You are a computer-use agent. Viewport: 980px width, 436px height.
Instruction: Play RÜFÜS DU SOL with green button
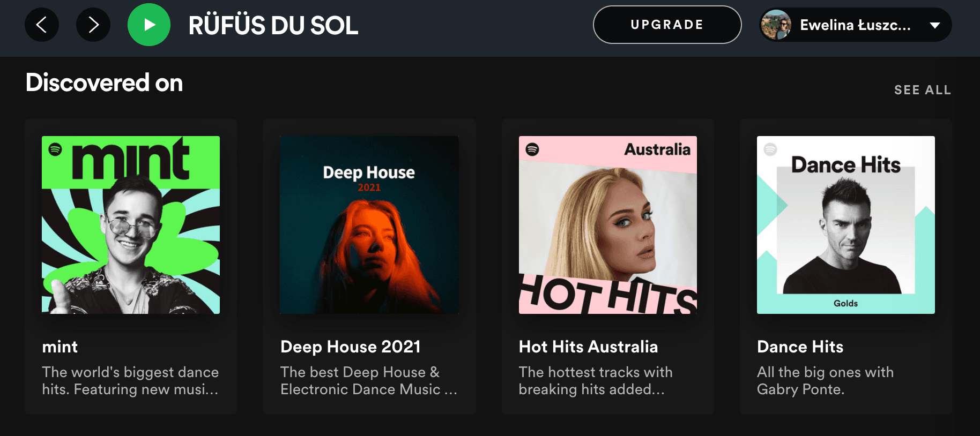tap(149, 25)
